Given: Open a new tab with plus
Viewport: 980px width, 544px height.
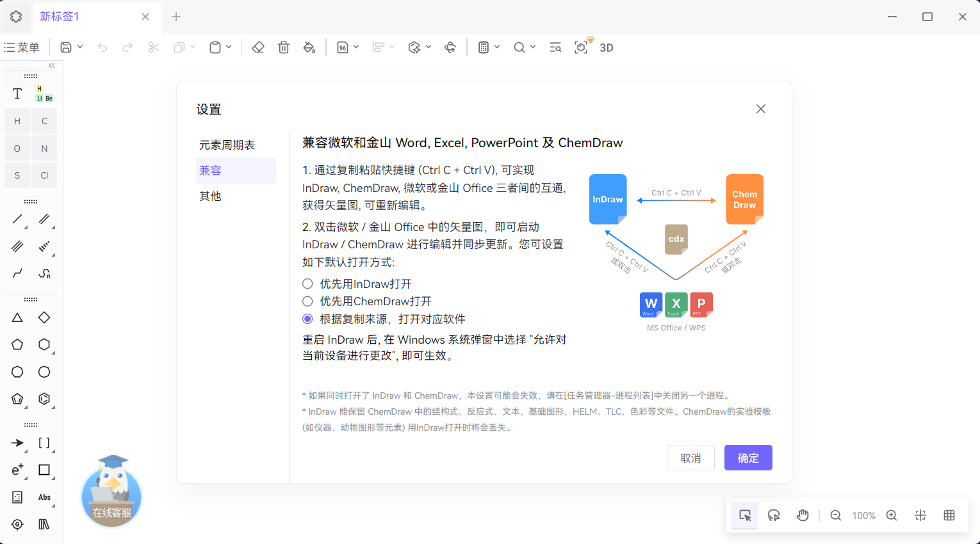Looking at the screenshot, I should point(176,17).
